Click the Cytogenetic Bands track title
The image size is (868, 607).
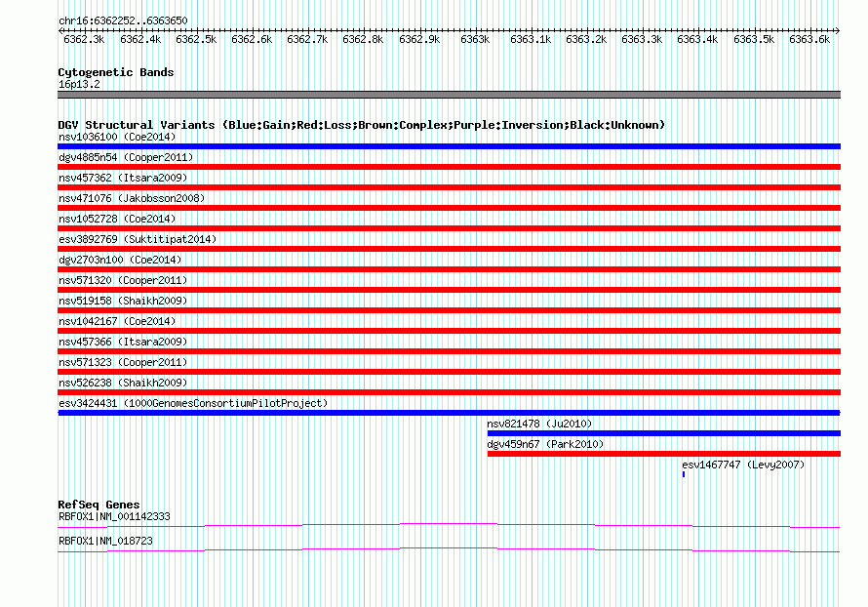pyautogui.click(x=116, y=72)
